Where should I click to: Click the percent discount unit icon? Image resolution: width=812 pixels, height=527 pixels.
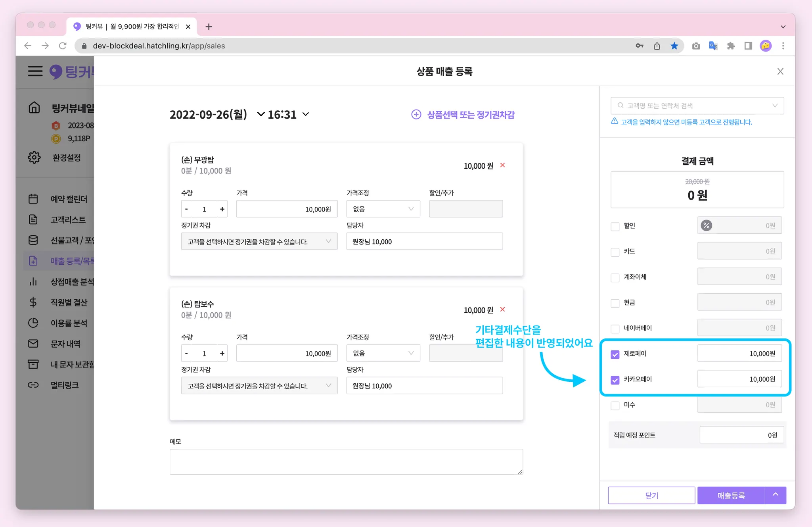(x=706, y=225)
